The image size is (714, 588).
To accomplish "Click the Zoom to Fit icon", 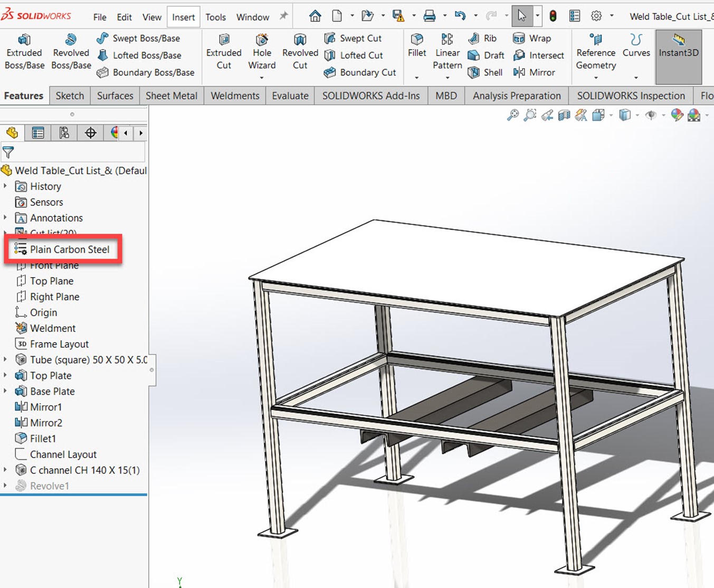I will pos(513,115).
